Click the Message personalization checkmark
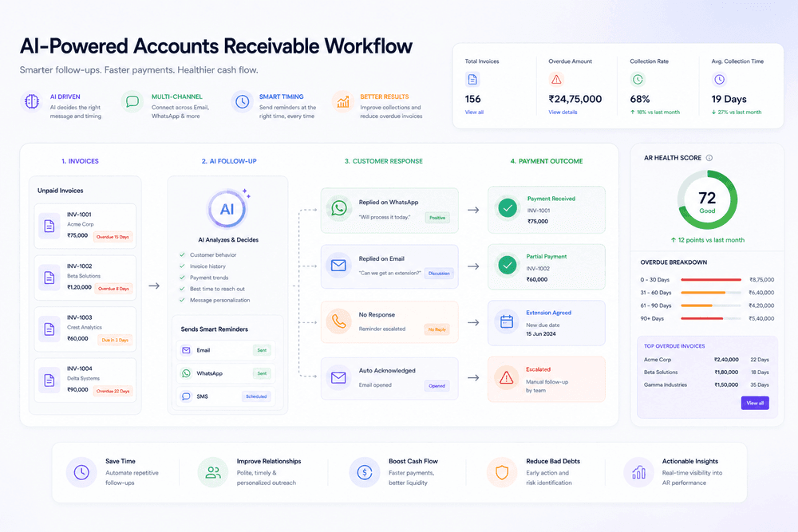Screen dimensions: 798x532 click(x=182, y=300)
